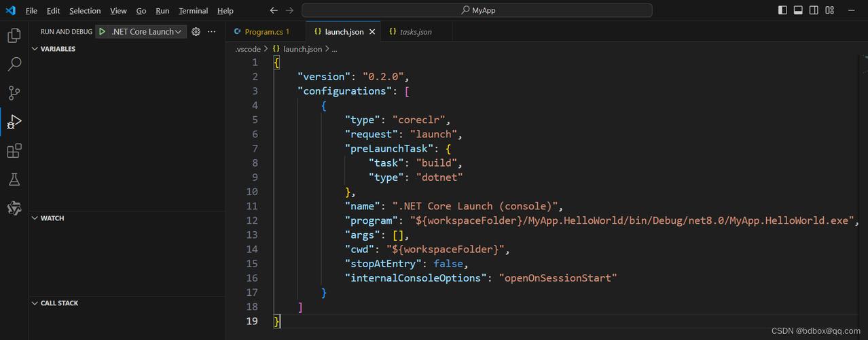Open the Testing flask view

14,180
